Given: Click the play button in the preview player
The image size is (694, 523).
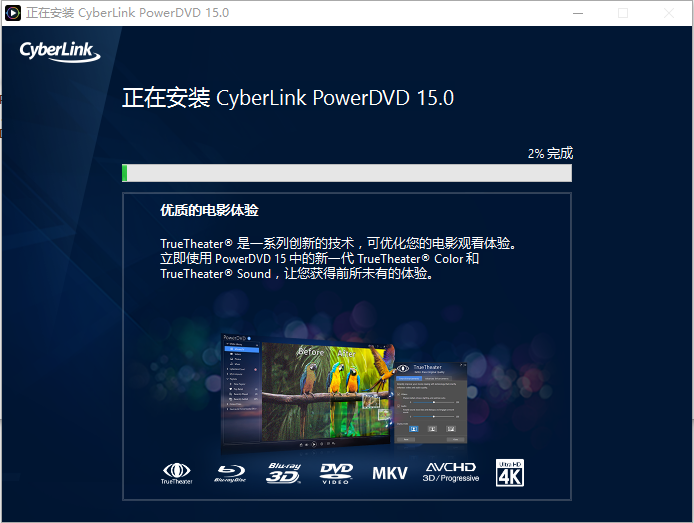Looking at the screenshot, I should 313,442.
